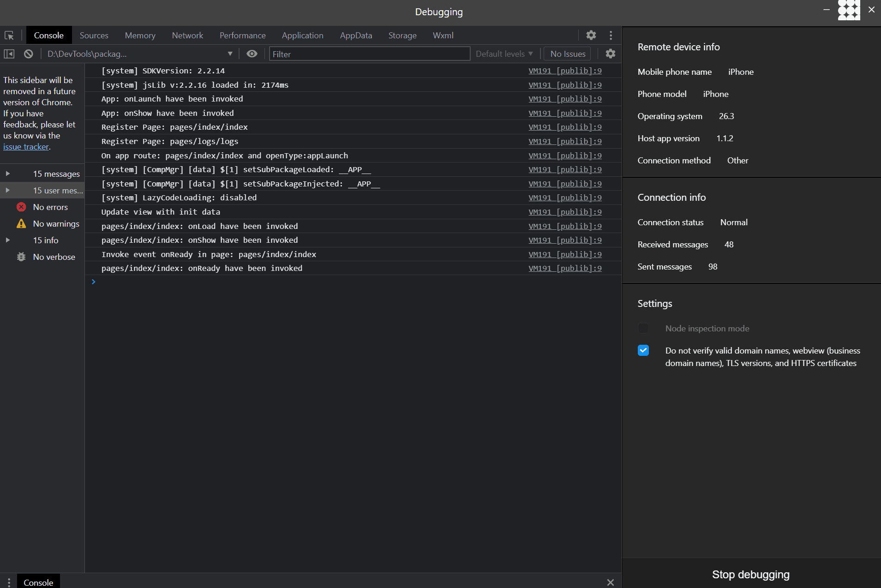The height and width of the screenshot is (588, 881).
Task: Uncheck the domain name verification setting
Action: click(643, 350)
